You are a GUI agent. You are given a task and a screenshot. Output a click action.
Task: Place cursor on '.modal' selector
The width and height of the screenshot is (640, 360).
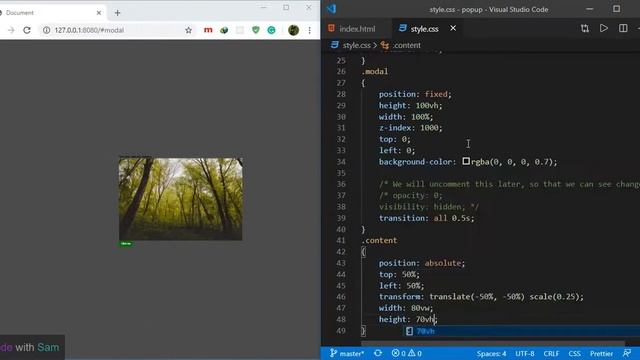pyautogui.click(x=375, y=71)
